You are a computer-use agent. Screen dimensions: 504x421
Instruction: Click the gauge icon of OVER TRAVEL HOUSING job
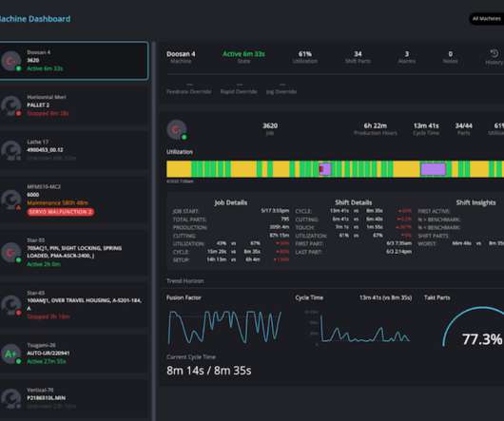pos(11,305)
